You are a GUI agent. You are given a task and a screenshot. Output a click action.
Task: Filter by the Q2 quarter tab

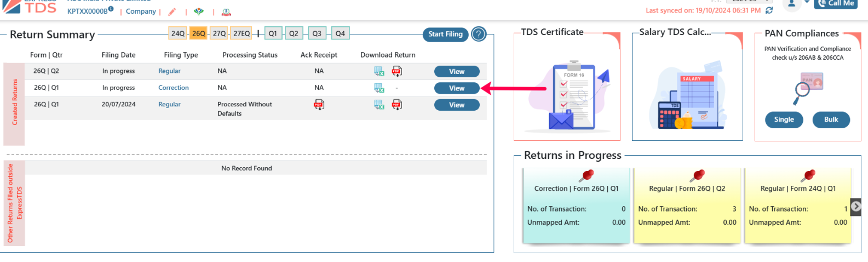[x=294, y=33]
